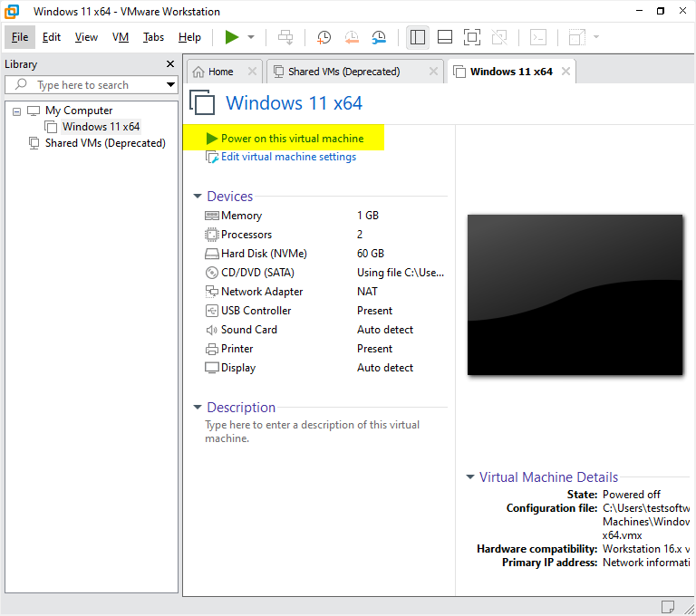Viewport: 696px width, 616px height.
Task: Open the stretch display dropdown arrow
Action: click(x=596, y=37)
